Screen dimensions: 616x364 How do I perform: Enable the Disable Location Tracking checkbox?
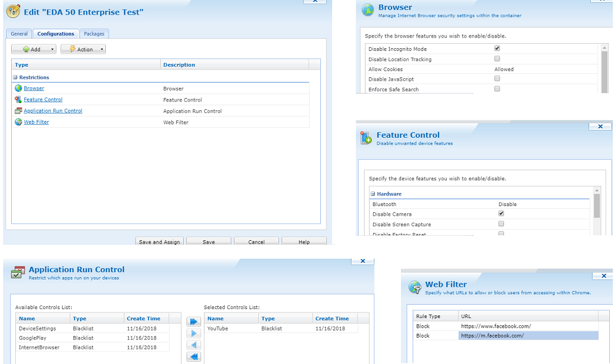pos(497,59)
